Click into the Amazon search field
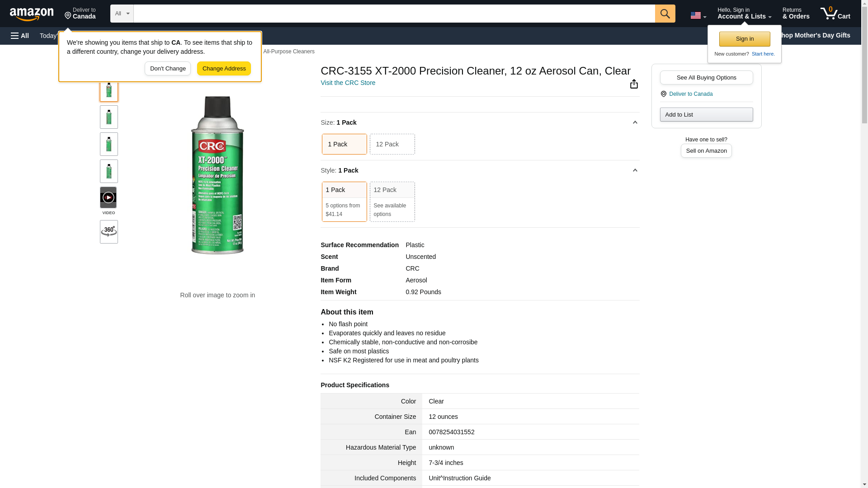The image size is (868, 488). [x=393, y=14]
